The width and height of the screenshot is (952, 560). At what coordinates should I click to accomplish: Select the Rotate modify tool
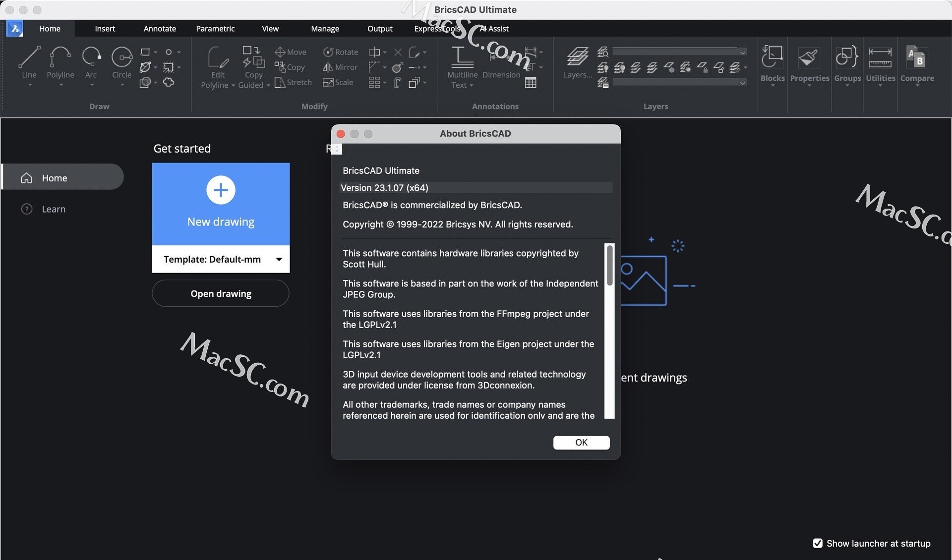[x=341, y=52]
